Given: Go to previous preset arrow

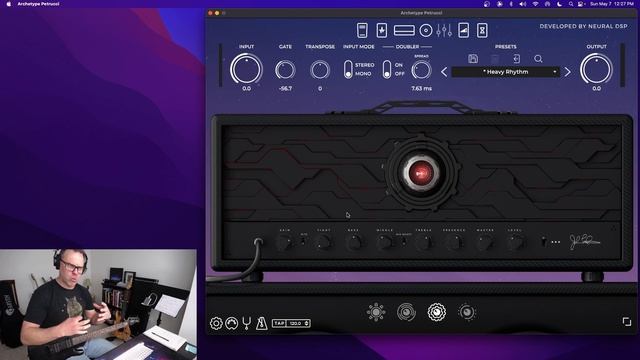Looking at the screenshot, I should pyautogui.click(x=444, y=72).
